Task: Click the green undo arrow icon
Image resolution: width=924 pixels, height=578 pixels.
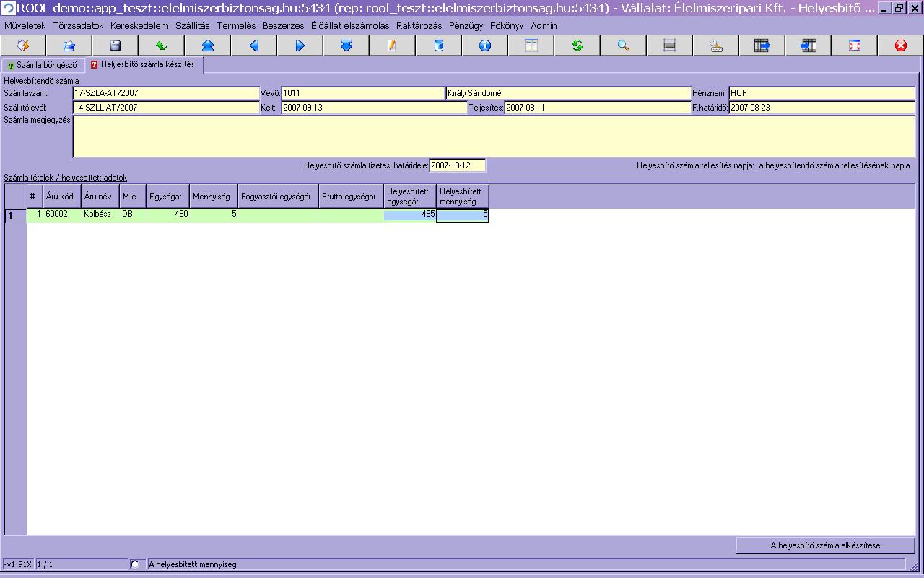Action: point(161,46)
